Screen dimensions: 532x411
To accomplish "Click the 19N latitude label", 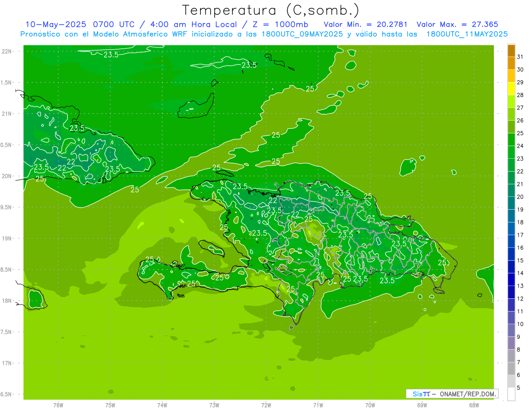I will pyautogui.click(x=7, y=239).
